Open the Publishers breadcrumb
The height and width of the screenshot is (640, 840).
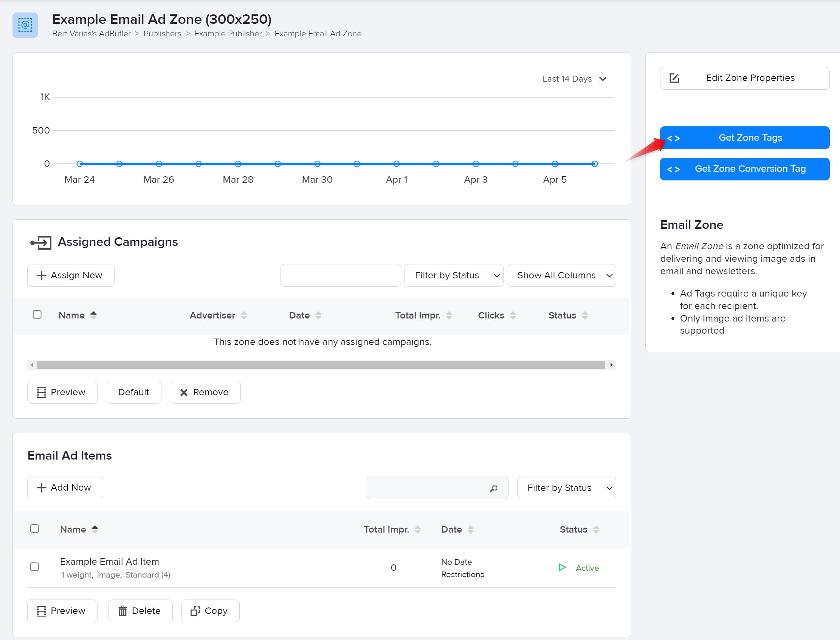162,34
